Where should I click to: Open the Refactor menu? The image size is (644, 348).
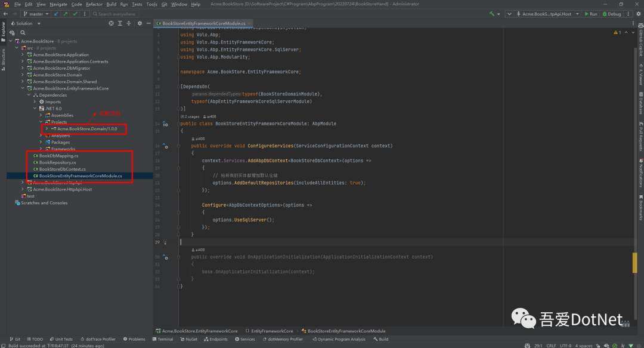click(94, 4)
